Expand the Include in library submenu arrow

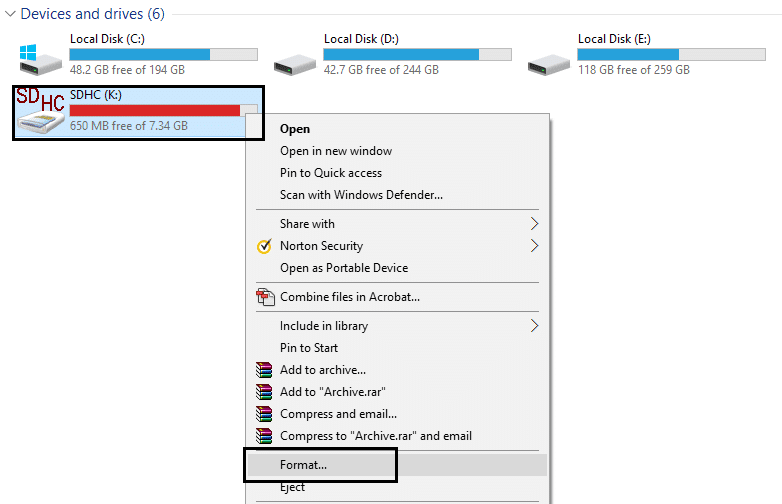tap(534, 326)
